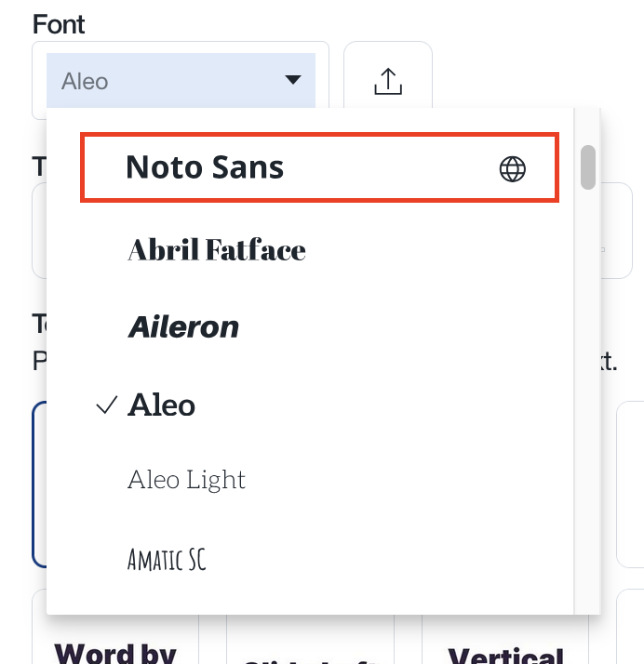Click the checkmark next to Aleo

107,405
